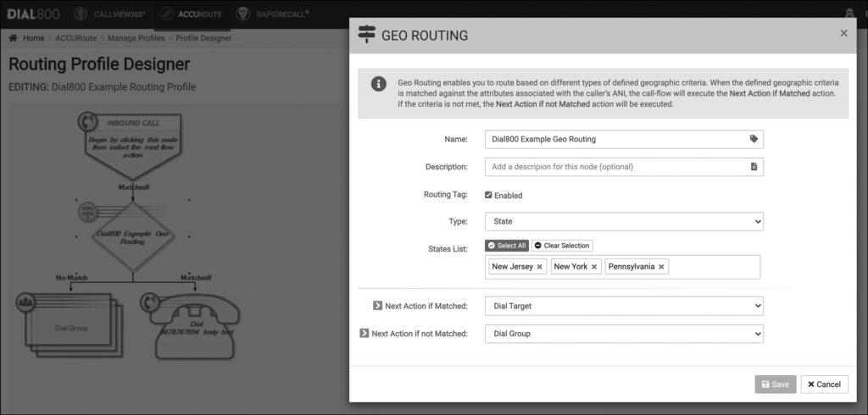Click the Clear Selection button
868x415 pixels.
[x=562, y=246]
